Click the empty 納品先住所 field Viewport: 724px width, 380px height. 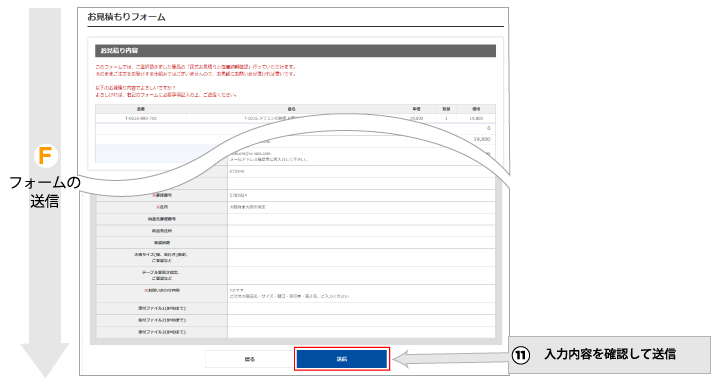click(x=361, y=231)
